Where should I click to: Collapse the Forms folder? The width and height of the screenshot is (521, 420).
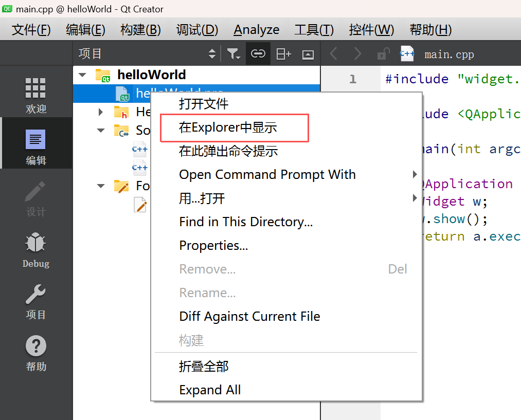pyautogui.click(x=101, y=186)
